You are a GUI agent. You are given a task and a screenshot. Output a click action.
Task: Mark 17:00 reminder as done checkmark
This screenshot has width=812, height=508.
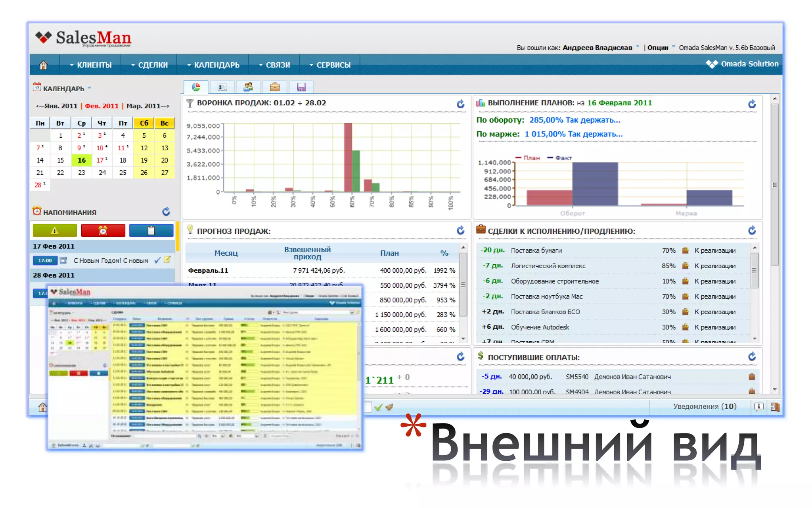157,260
